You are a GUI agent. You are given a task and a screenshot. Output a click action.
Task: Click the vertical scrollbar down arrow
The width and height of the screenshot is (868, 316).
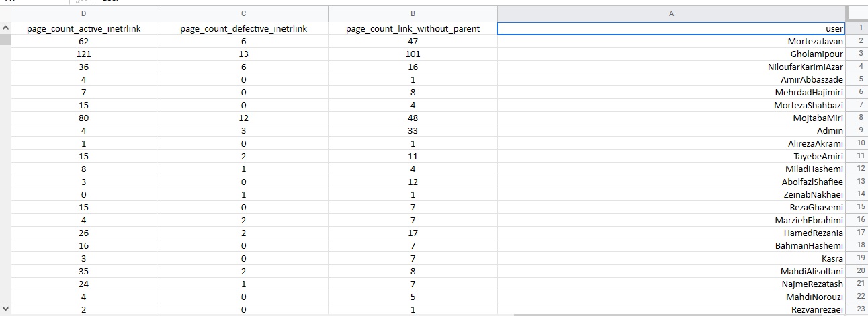tap(6, 309)
